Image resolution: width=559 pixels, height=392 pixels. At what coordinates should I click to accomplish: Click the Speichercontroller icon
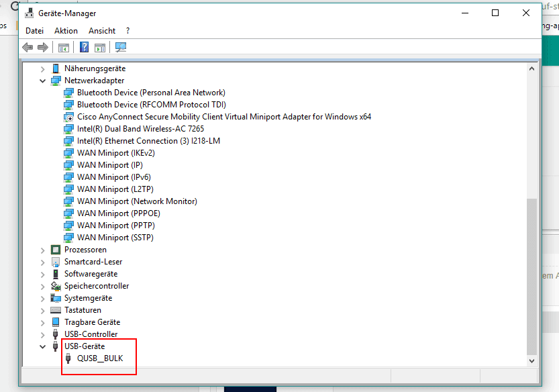(56, 286)
